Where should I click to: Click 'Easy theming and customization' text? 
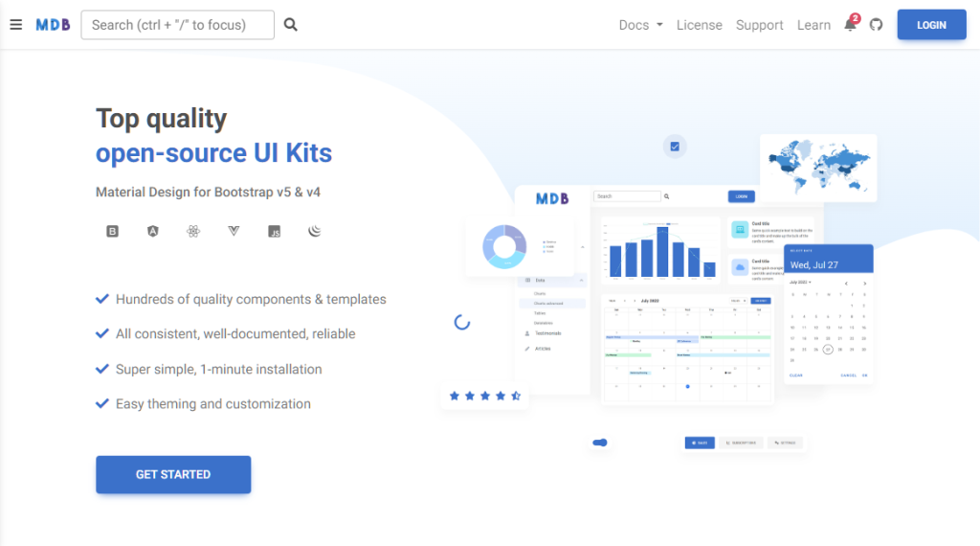point(213,404)
